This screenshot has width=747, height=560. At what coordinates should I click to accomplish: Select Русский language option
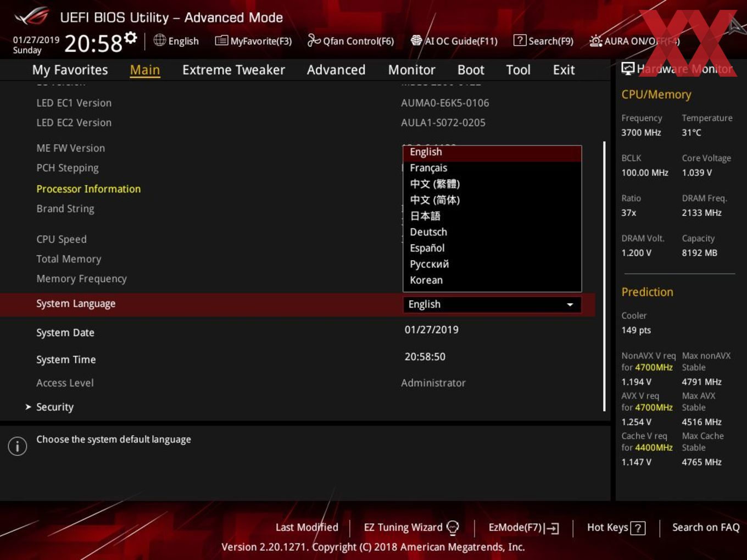click(492, 264)
